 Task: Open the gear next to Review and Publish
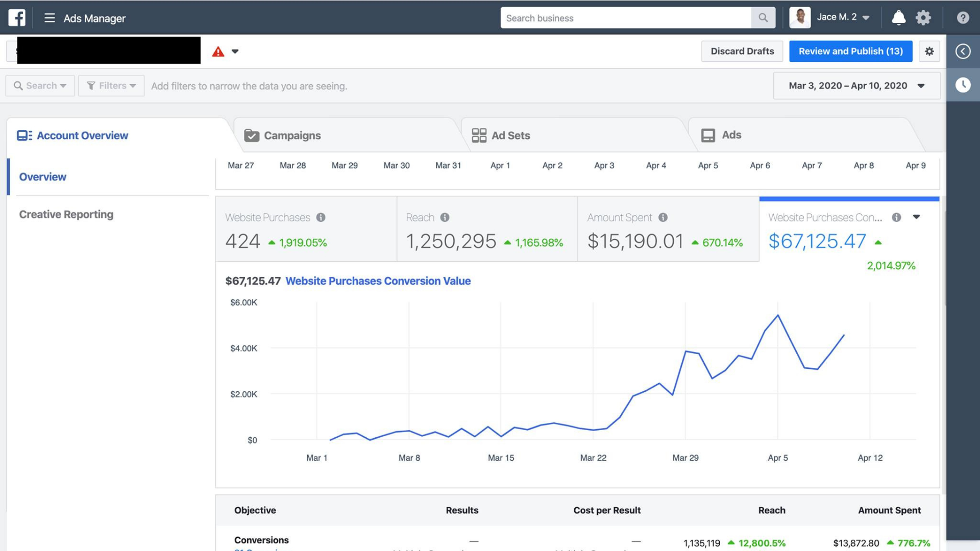929,51
